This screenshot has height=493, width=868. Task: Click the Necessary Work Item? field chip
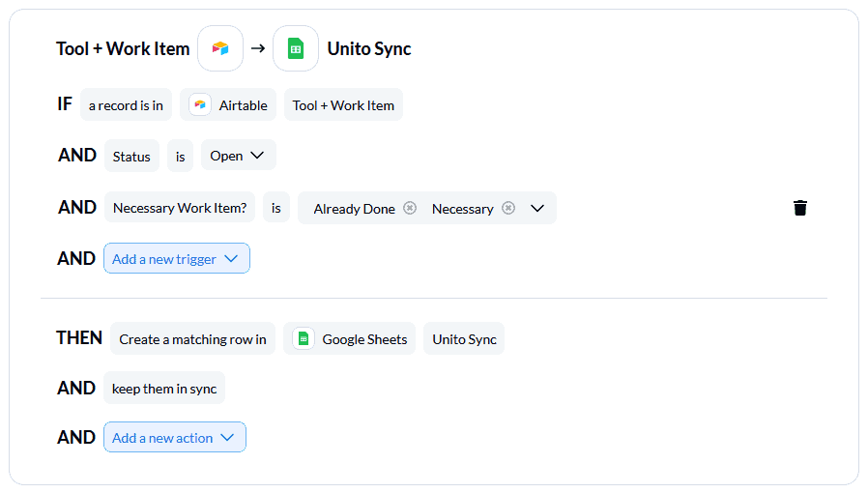(180, 208)
